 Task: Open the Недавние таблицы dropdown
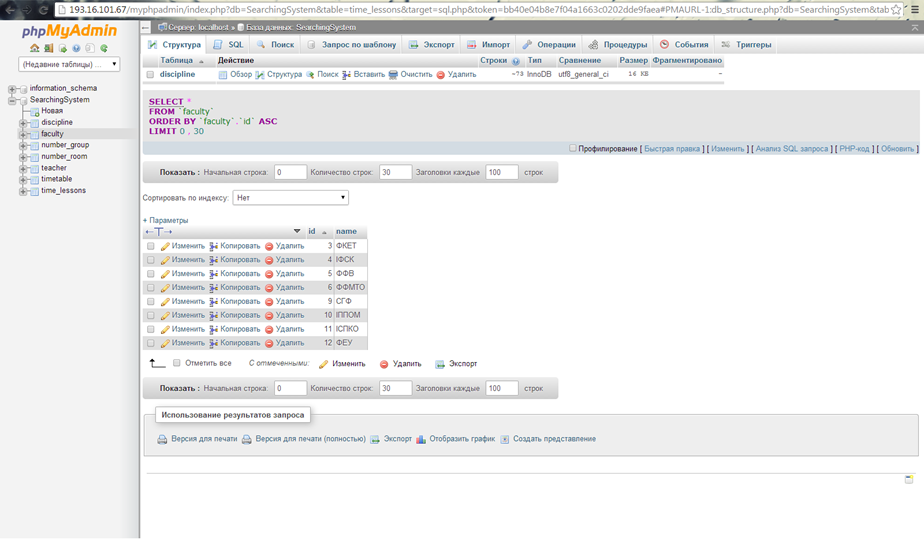pos(69,64)
